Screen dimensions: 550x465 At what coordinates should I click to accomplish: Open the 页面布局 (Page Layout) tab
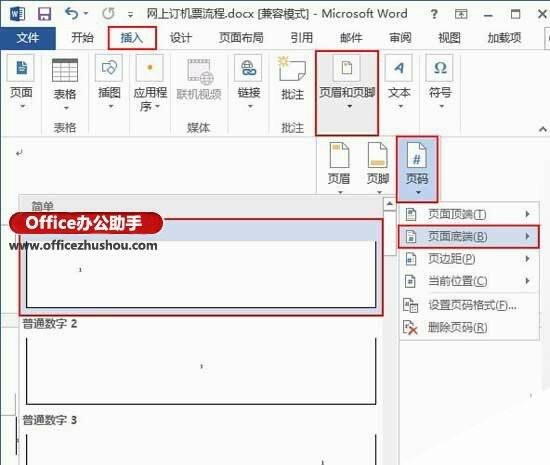tap(241, 38)
